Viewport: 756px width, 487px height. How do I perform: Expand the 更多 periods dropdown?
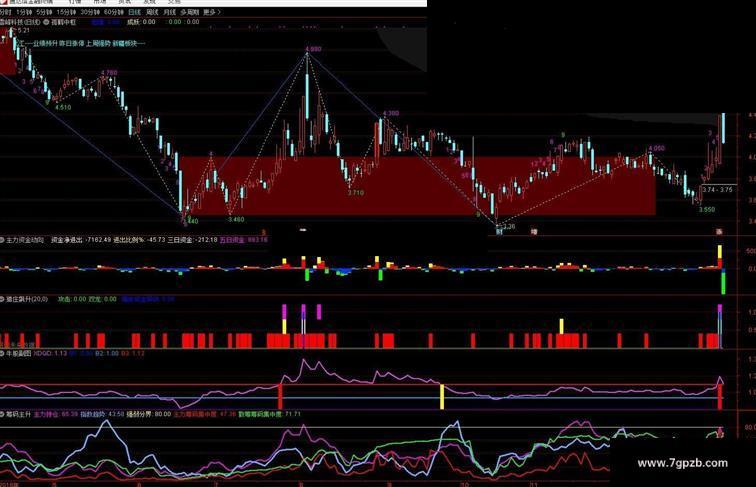tap(212, 12)
